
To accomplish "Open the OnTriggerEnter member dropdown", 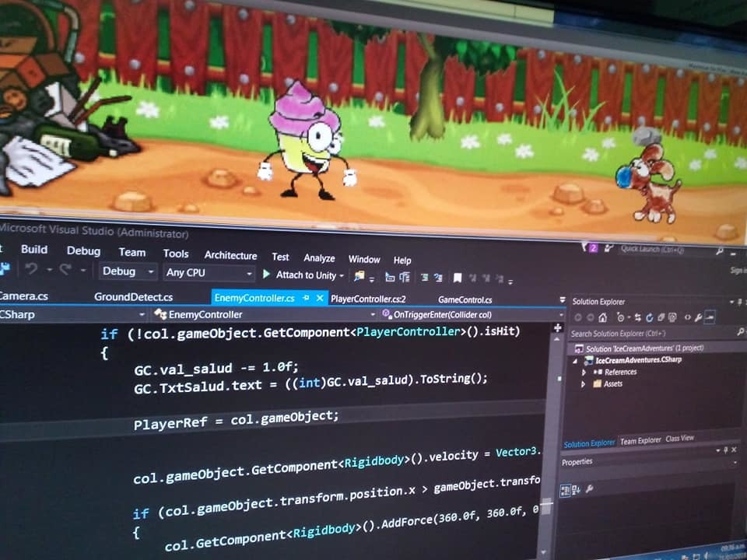I will coord(473,315).
